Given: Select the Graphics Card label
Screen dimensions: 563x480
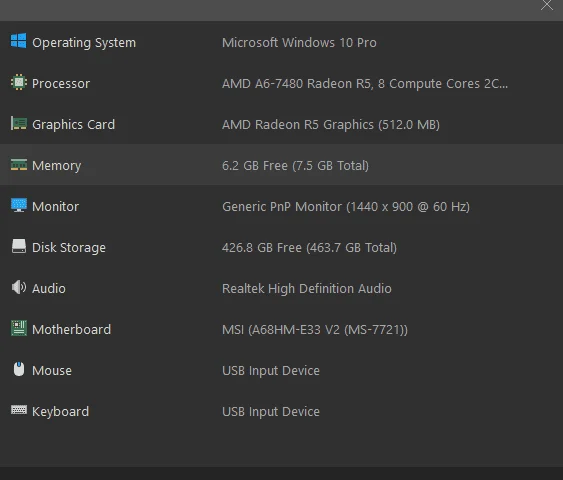Looking at the screenshot, I should coord(74,125).
